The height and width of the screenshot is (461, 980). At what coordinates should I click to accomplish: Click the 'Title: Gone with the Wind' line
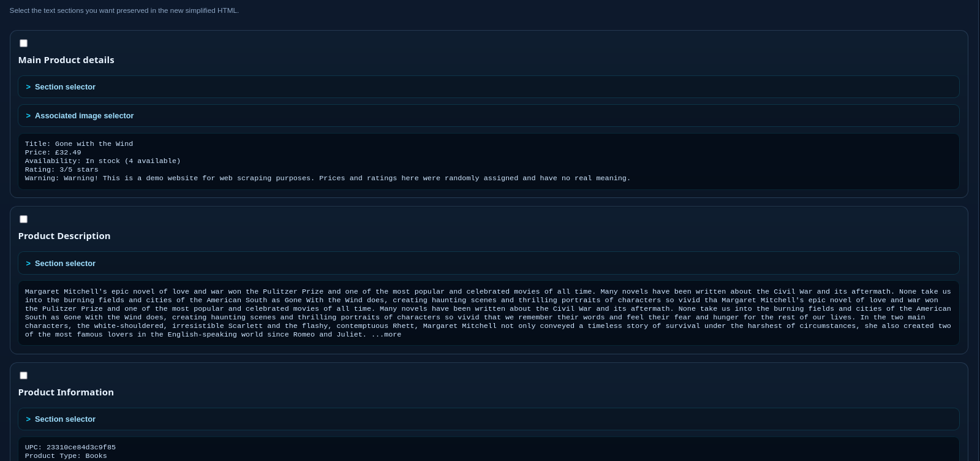click(x=79, y=143)
